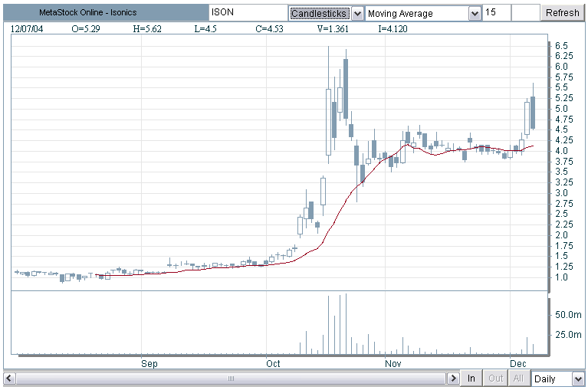The width and height of the screenshot is (588, 390).
Task: Click the Sep label on the time axis
Action: click(149, 363)
